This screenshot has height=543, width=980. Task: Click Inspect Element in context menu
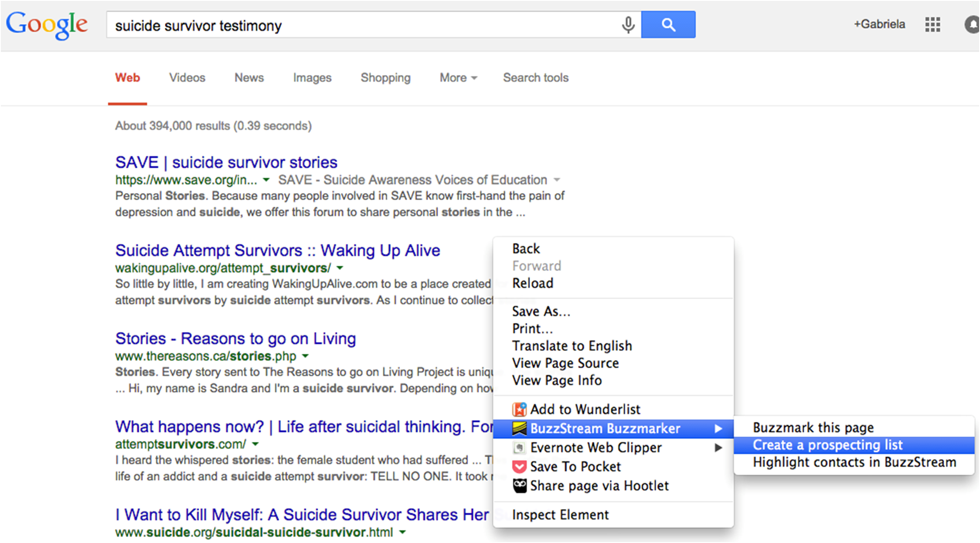[x=560, y=515]
